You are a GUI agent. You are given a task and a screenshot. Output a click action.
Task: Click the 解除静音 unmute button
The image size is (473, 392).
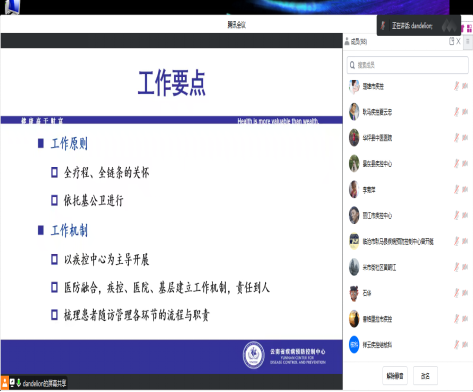tap(395, 376)
